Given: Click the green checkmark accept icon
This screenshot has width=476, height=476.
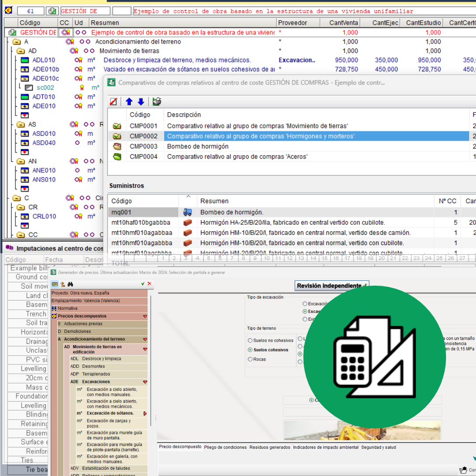Looking at the screenshot, I should point(143,284).
